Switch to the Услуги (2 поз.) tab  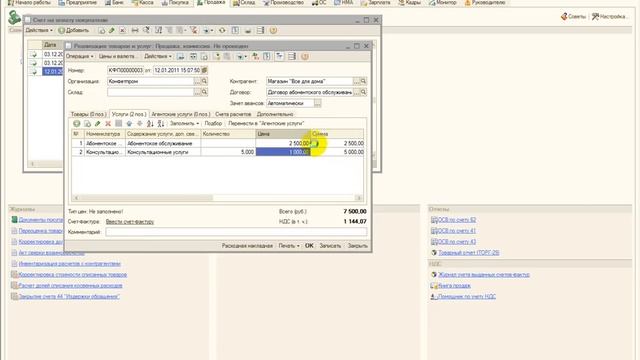129,114
